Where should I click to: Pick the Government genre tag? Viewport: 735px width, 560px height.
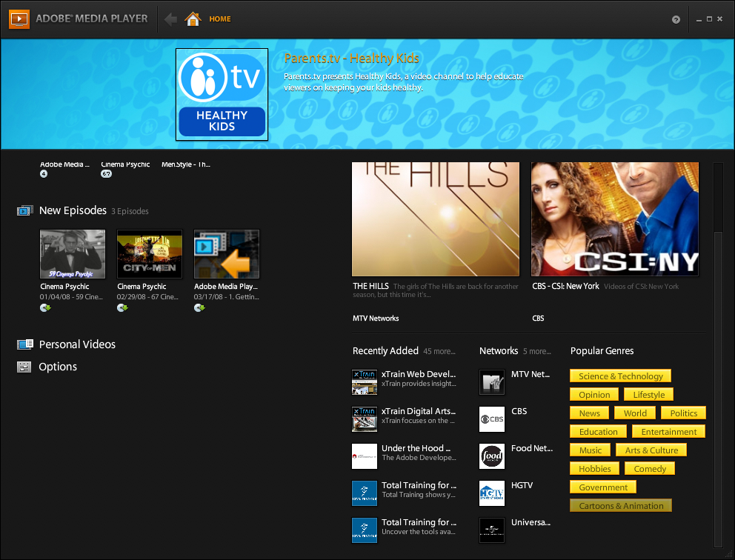[x=603, y=487]
